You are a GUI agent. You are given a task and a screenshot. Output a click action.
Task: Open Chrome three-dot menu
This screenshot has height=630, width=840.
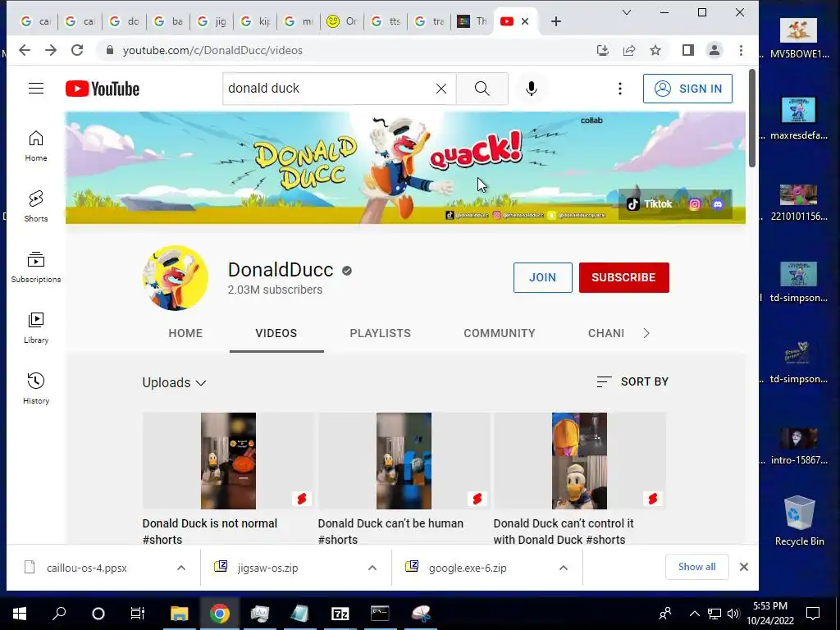(741, 50)
